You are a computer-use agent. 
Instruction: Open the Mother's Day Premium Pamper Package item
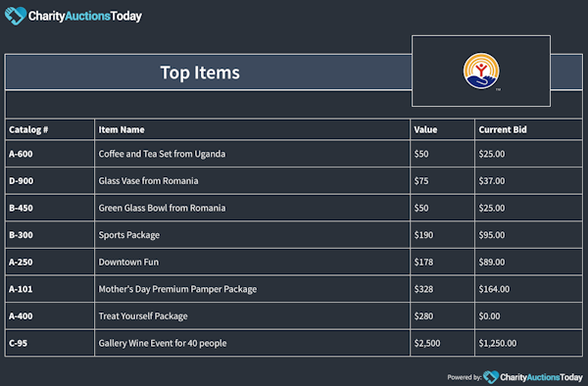(177, 289)
